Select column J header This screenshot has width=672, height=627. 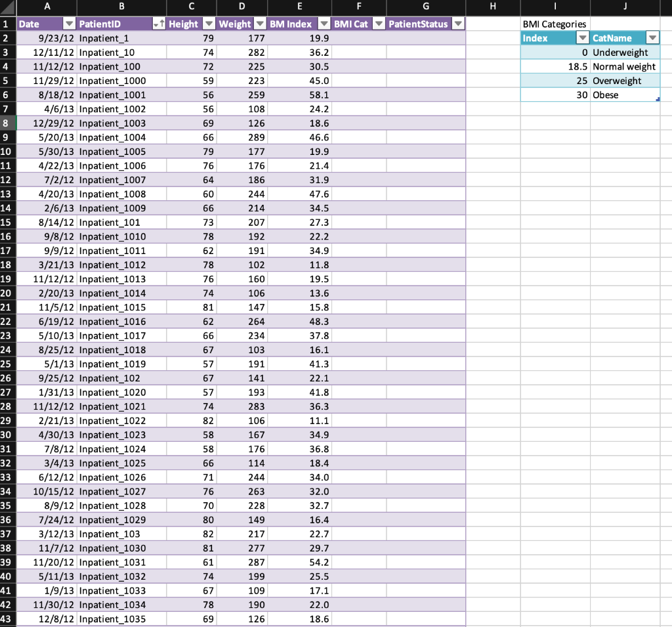click(x=625, y=7)
